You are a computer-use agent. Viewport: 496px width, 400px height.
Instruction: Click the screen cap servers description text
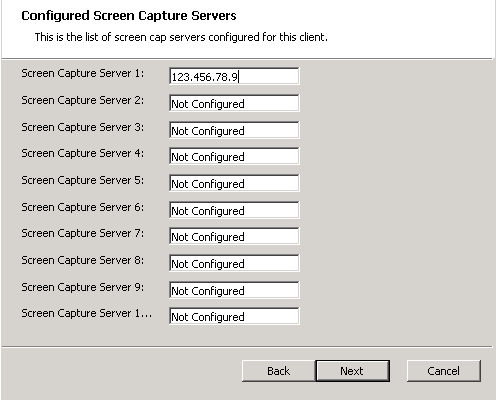(181, 37)
